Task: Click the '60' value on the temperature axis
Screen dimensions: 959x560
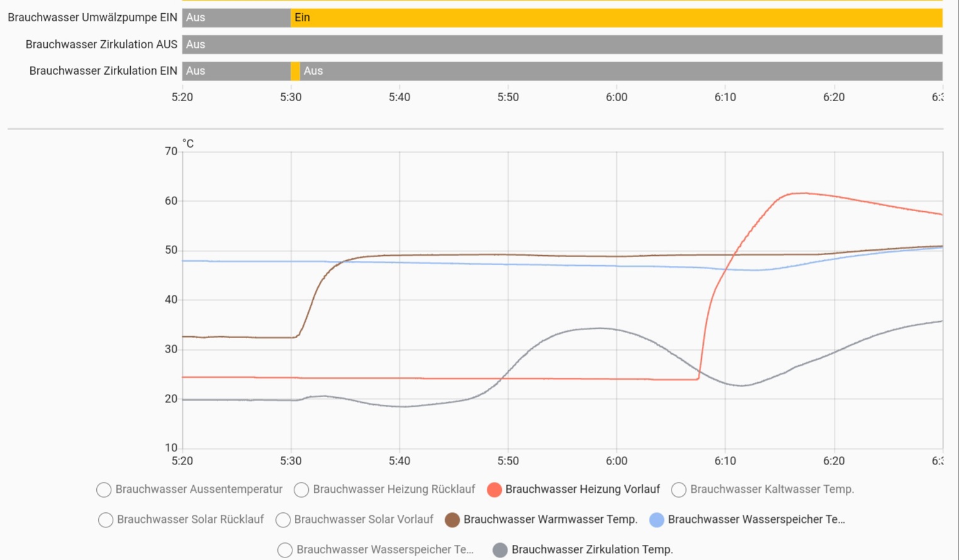Action: point(171,201)
